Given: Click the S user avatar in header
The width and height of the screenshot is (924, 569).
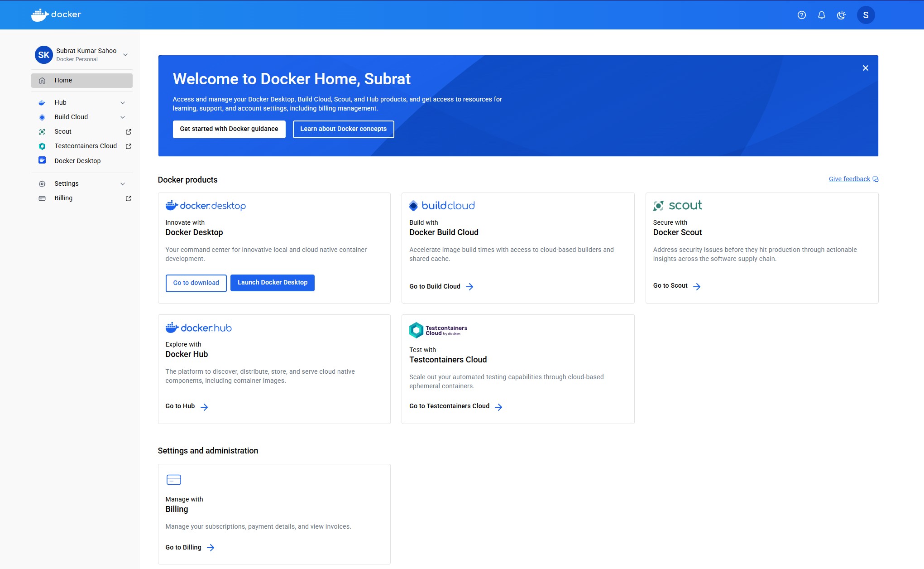Looking at the screenshot, I should tap(865, 15).
